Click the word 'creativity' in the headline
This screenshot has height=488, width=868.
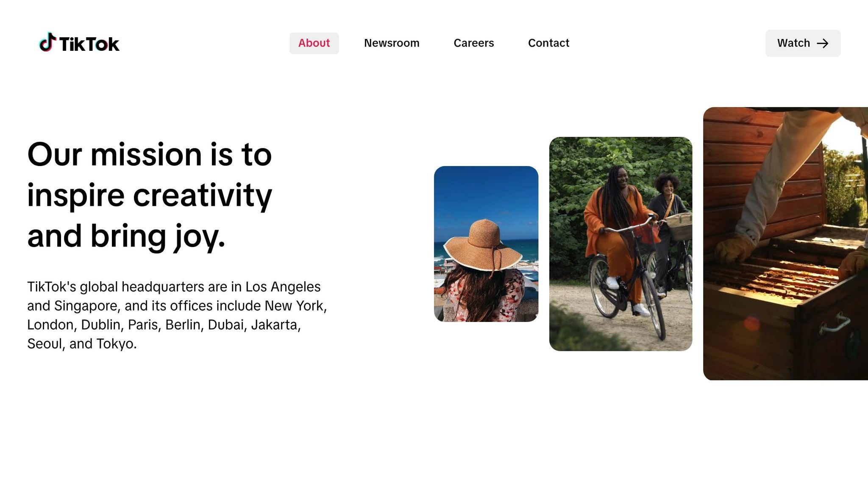[203, 196]
